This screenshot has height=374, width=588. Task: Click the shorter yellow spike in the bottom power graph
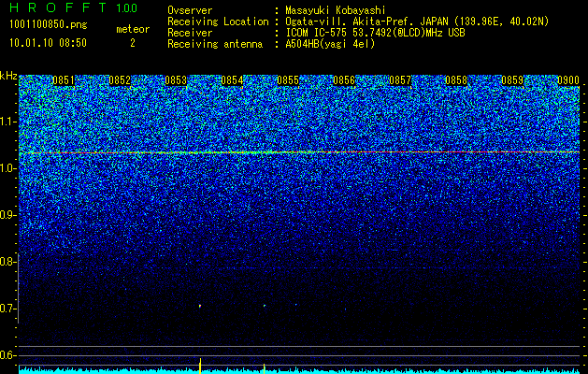pyautogui.click(x=264, y=368)
